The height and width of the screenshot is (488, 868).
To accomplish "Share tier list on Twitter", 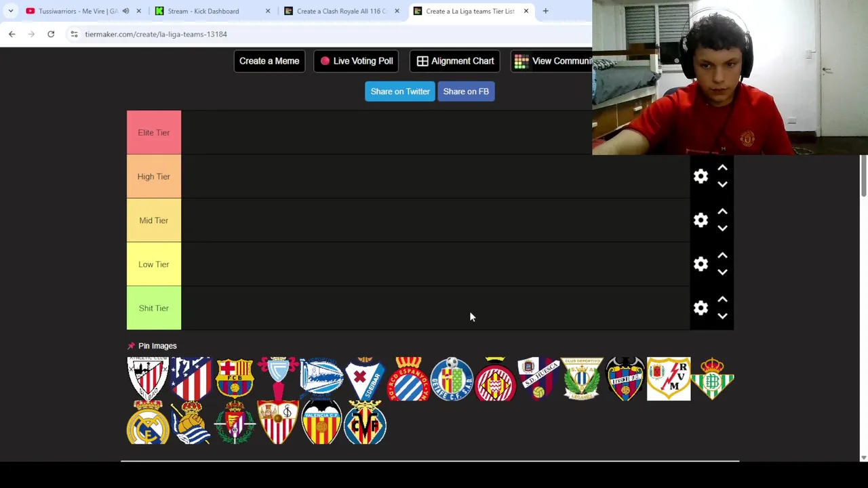I will coord(400,91).
